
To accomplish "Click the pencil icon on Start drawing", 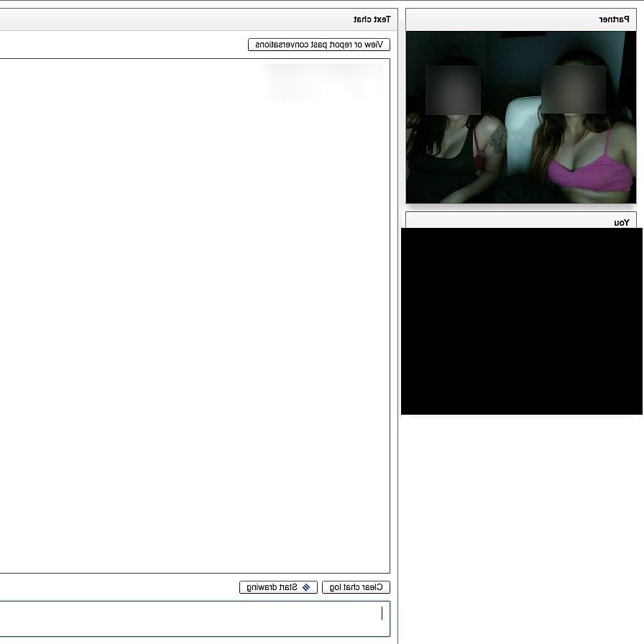I will coord(306,587).
